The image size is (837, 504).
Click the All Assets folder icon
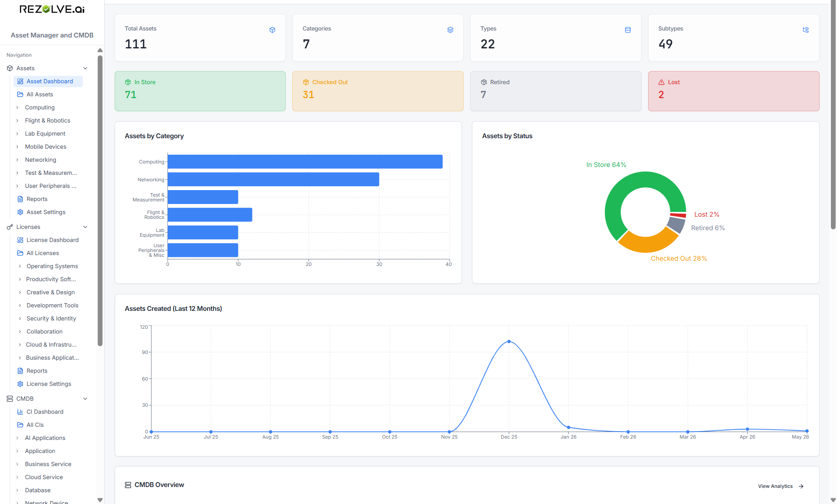pyautogui.click(x=20, y=95)
